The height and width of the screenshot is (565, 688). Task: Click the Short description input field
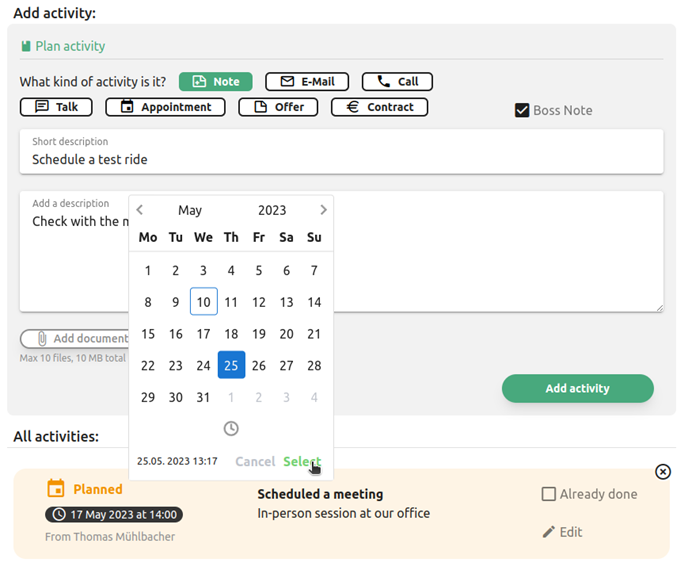(341, 151)
